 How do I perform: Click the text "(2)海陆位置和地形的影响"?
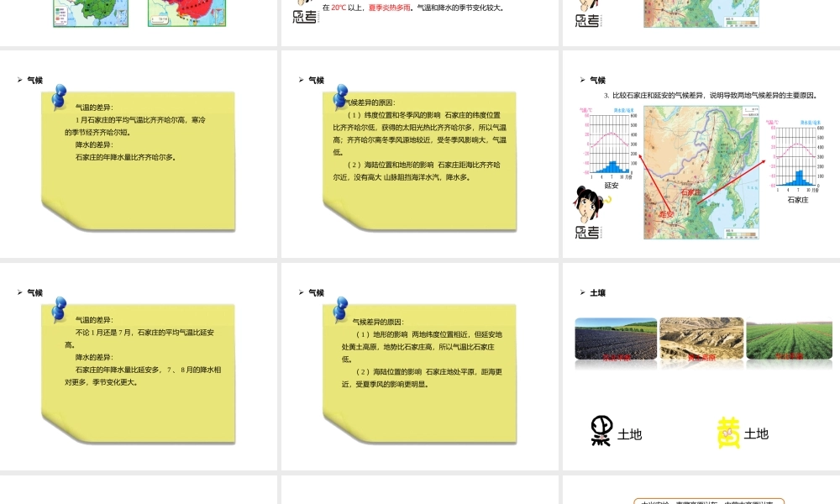click(x=391, y=165)
